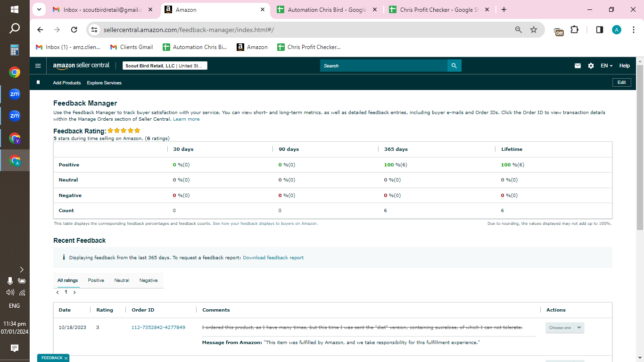Open the Windows notification center
The width and height of the screenshot is (644, 362).
click(15, 348)
